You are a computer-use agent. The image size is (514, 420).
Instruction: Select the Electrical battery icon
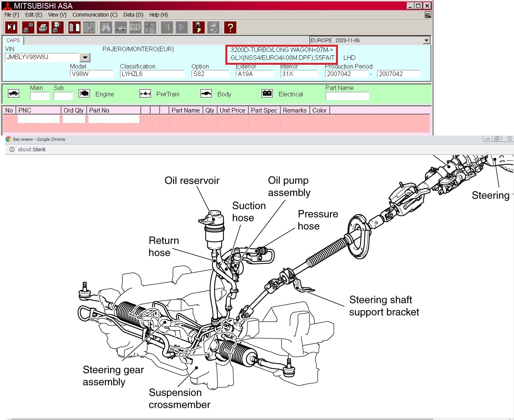point(267,94)
